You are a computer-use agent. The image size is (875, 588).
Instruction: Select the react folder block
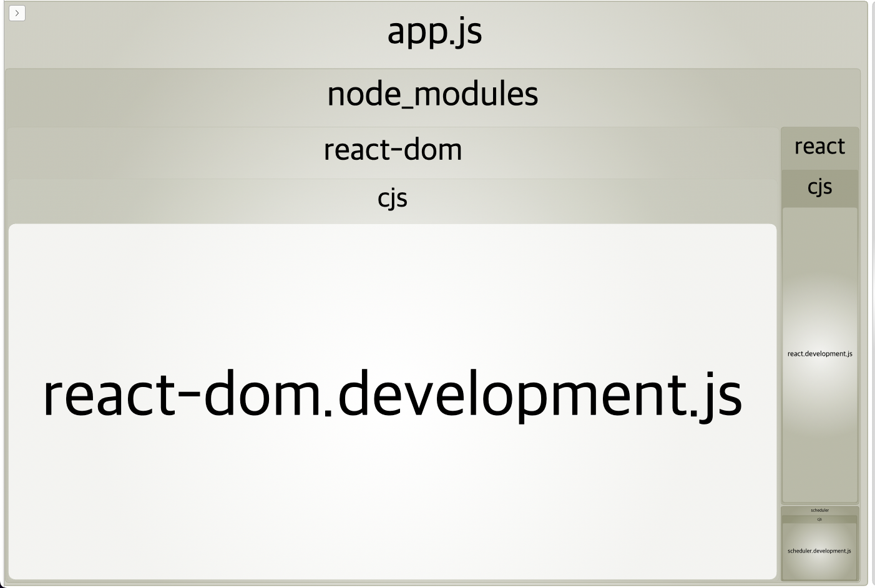click(819, 147)
